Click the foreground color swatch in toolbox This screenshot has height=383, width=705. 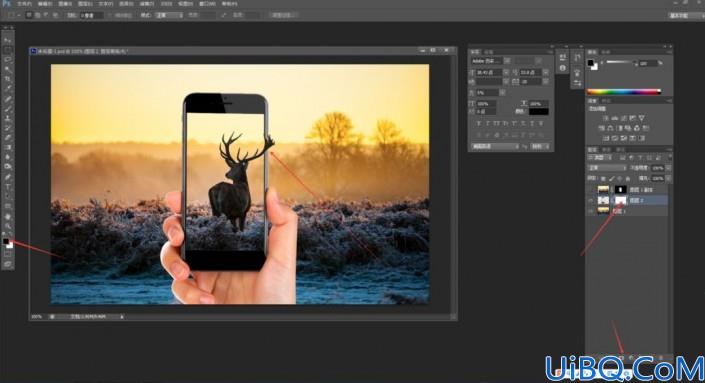point(6,241)
